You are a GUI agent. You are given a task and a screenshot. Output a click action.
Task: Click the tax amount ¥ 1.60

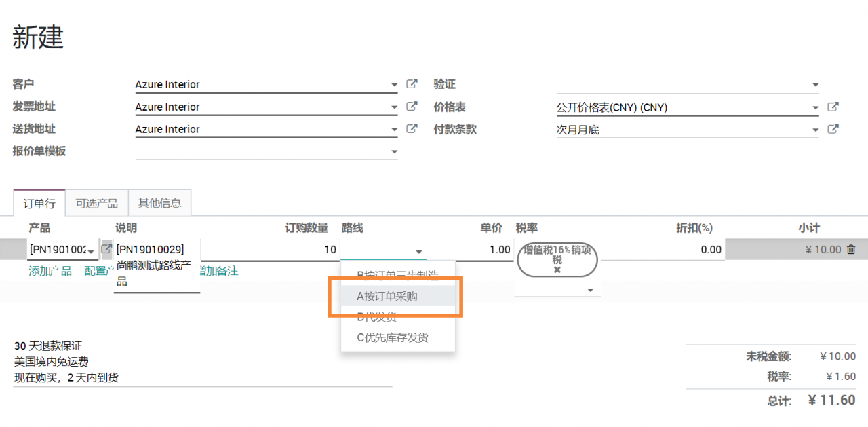pos(841,376)
